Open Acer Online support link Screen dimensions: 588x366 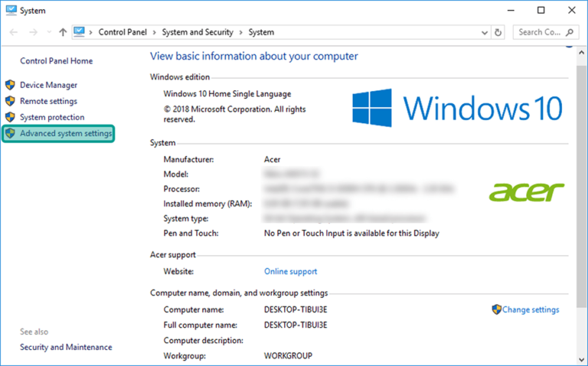pos(291,272)
